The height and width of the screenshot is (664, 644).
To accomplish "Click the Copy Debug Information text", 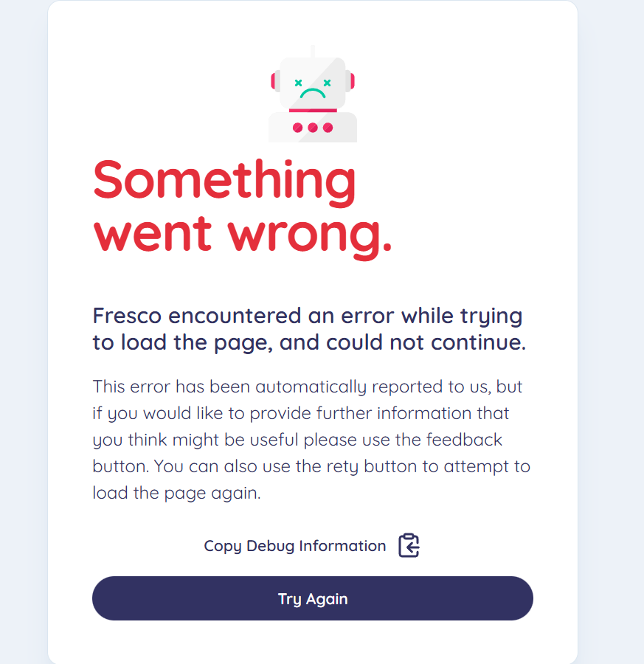I will coord(295,546).
